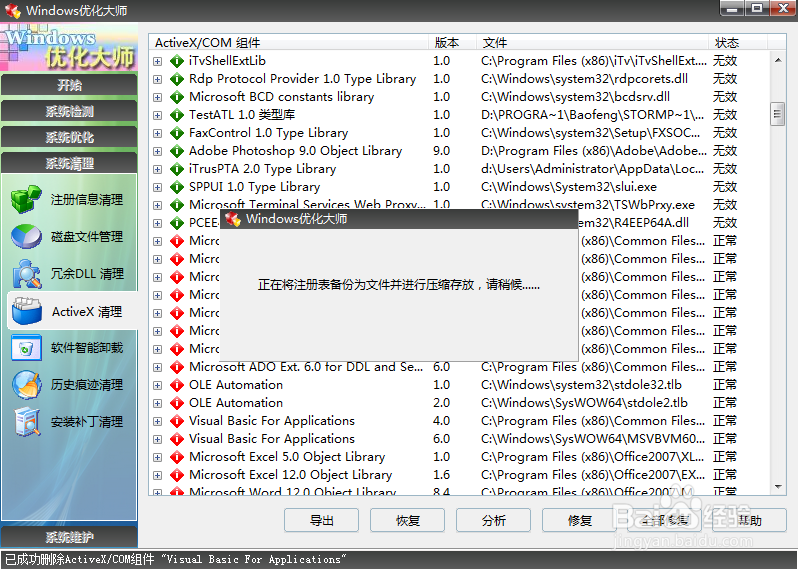Viewport: 798px width, 569px height.
Task: Select C:\Windows\SysWOW64\stdole2.tlb file path
Action: 584,403
